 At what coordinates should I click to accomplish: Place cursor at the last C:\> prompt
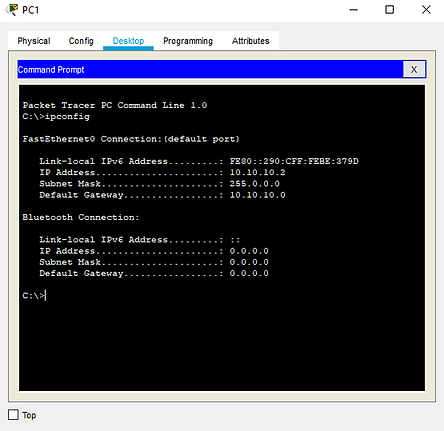34,296
